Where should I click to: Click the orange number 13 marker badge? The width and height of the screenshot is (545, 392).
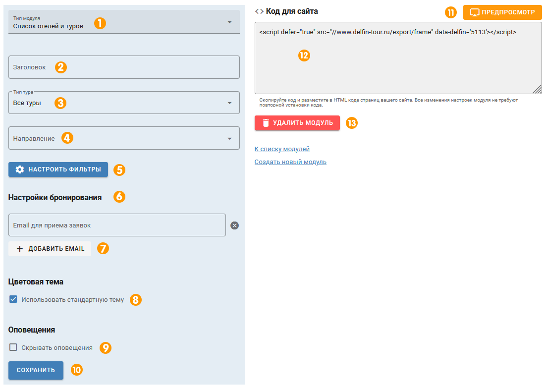(351, 123)
